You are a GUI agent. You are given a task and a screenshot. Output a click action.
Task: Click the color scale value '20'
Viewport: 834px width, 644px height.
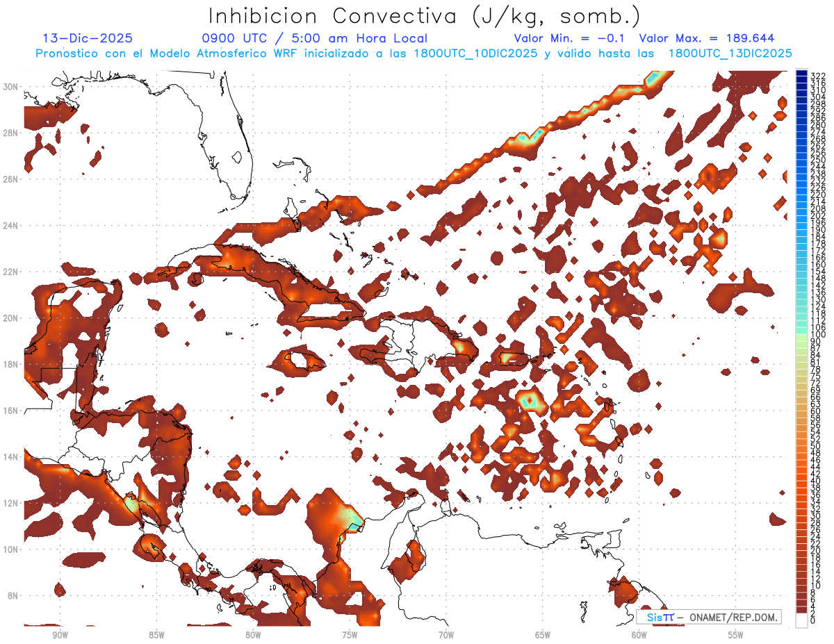[815, 551]
